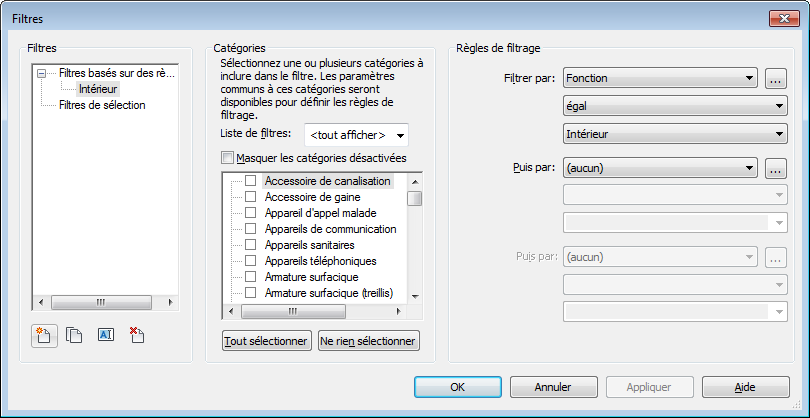
Task: Open the égal operator dropdown
Action: click(x=673, y=106)
